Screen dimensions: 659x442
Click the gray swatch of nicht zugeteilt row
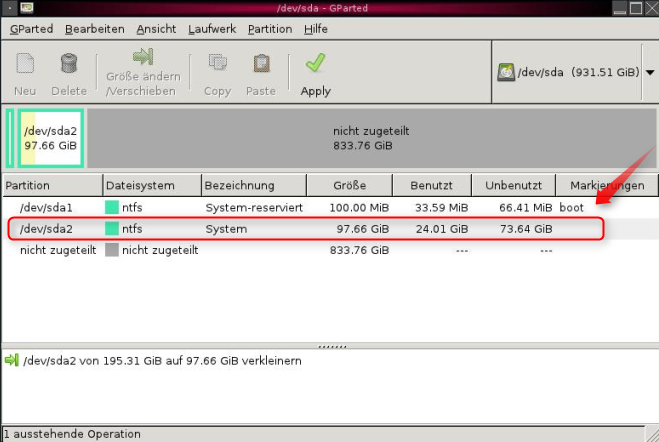point(112,250)
